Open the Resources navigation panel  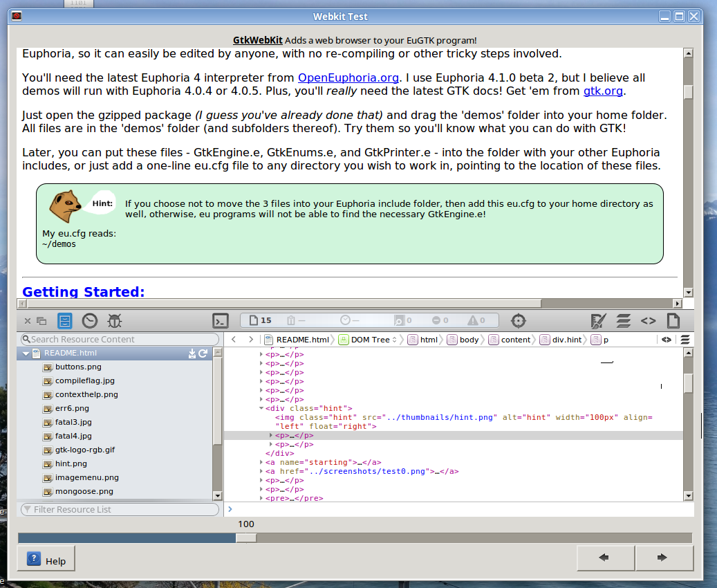pyautogui.click(x=64, y=320)
